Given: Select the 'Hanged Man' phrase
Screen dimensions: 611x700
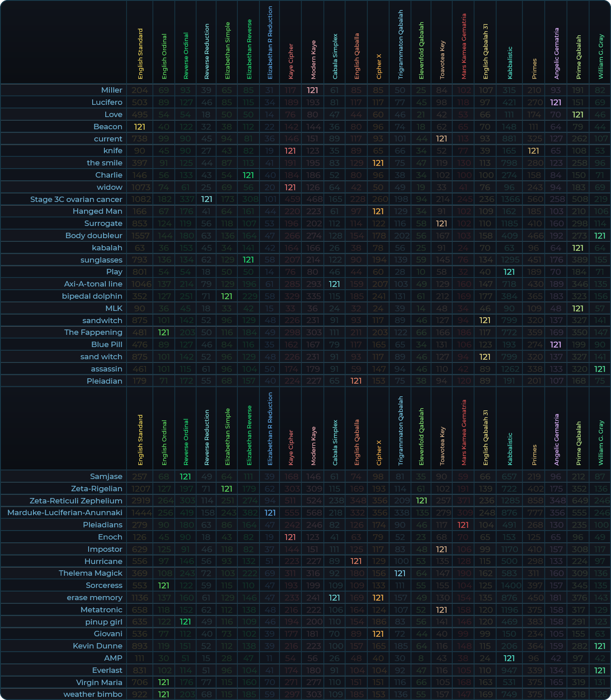Looking at the screenshot, I should coord(97,211).
